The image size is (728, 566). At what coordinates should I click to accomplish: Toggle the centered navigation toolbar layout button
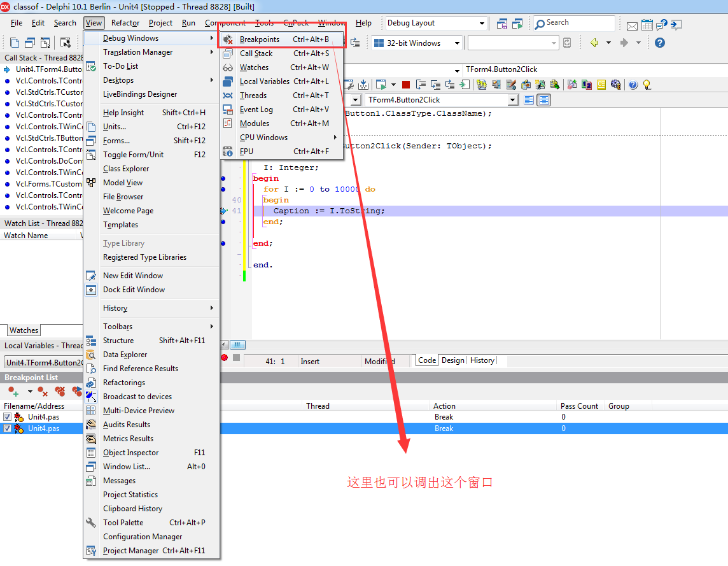tap(543, 100)
